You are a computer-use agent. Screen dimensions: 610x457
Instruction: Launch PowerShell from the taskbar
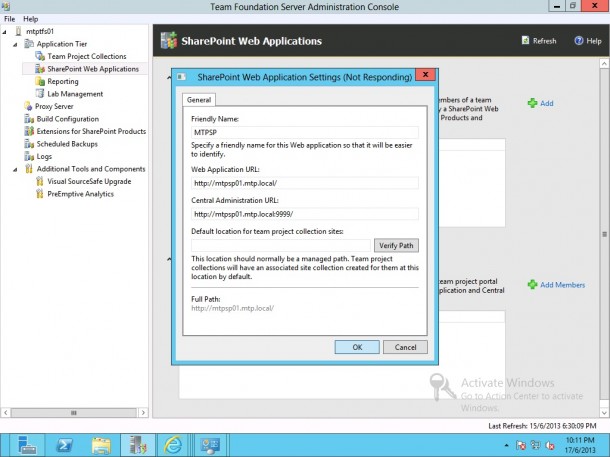tap(65, 445)
